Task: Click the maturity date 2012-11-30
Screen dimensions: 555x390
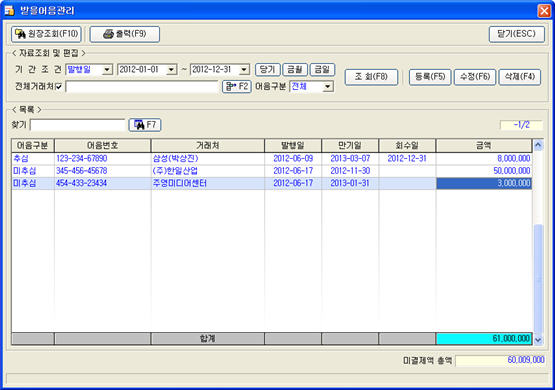Action: click(350, 171)
